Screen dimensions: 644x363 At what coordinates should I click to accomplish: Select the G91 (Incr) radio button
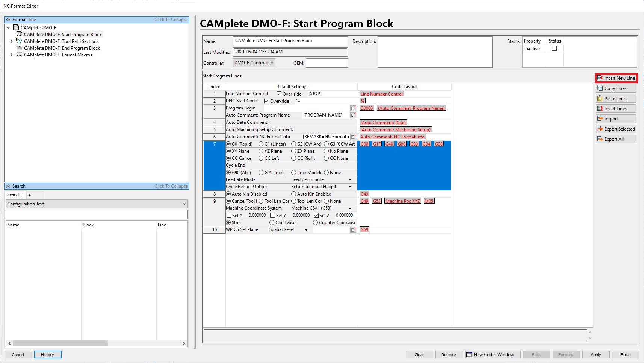click(261, 173)
